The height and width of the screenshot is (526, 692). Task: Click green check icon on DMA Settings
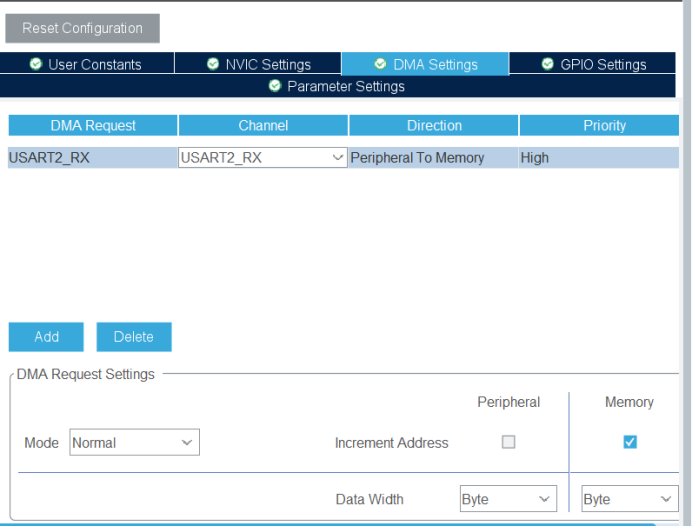(x=380, y=64)
